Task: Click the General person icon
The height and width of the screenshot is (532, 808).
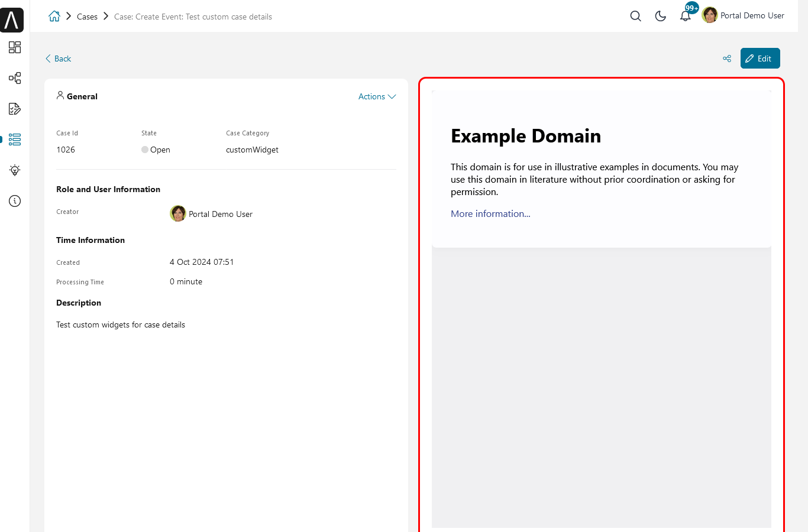Action: (60, 95)
